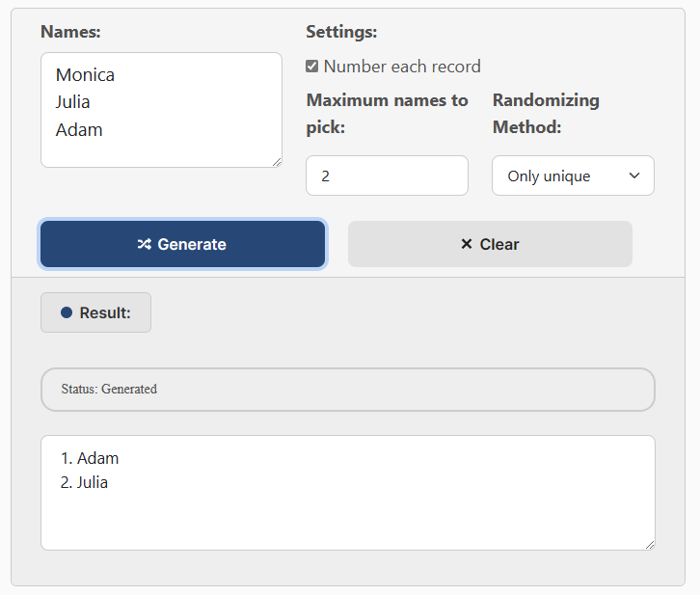Click on result line 2. Julia

[84, 482]
